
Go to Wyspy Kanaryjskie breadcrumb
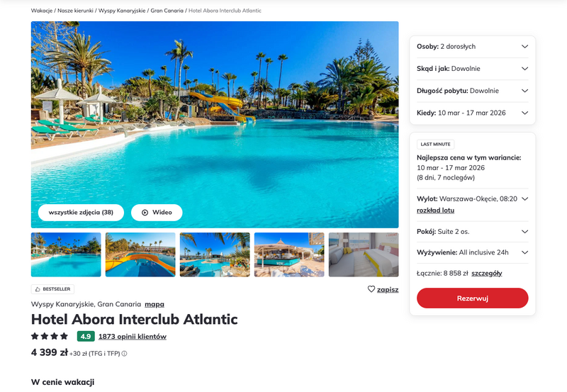(122, 11)
